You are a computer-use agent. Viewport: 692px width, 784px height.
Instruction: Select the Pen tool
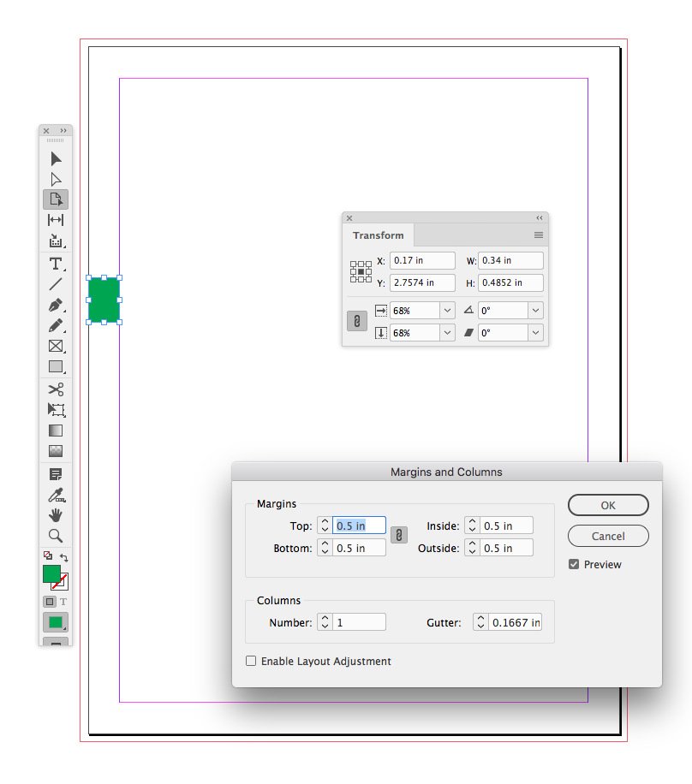pyautogui.click(x=56, y=304)
